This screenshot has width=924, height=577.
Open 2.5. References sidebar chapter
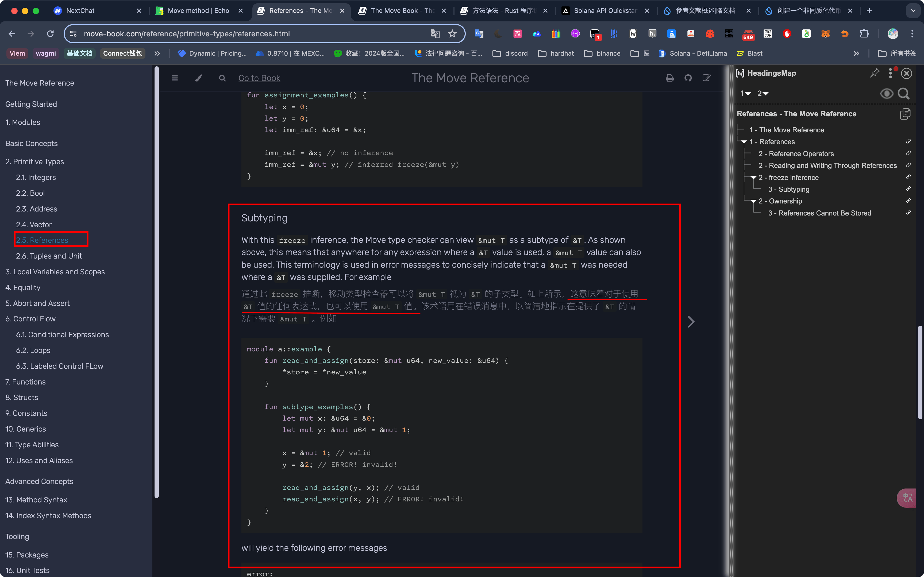click(42, 240)
